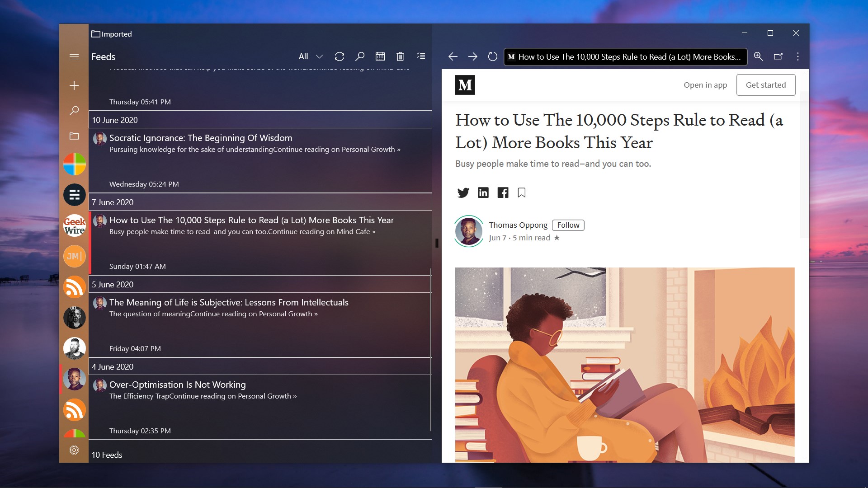Click the trash delete icon
Screen dimensions: 868x488
400,56
